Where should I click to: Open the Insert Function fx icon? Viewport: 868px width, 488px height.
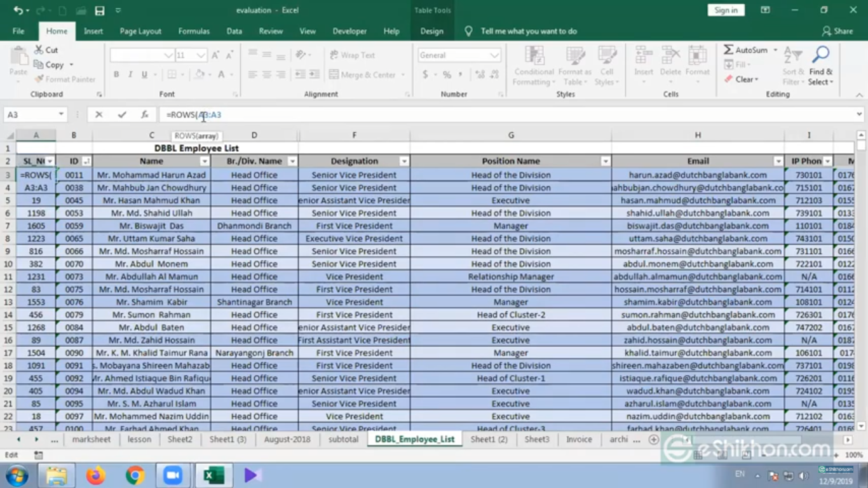[x=145, y=115]
